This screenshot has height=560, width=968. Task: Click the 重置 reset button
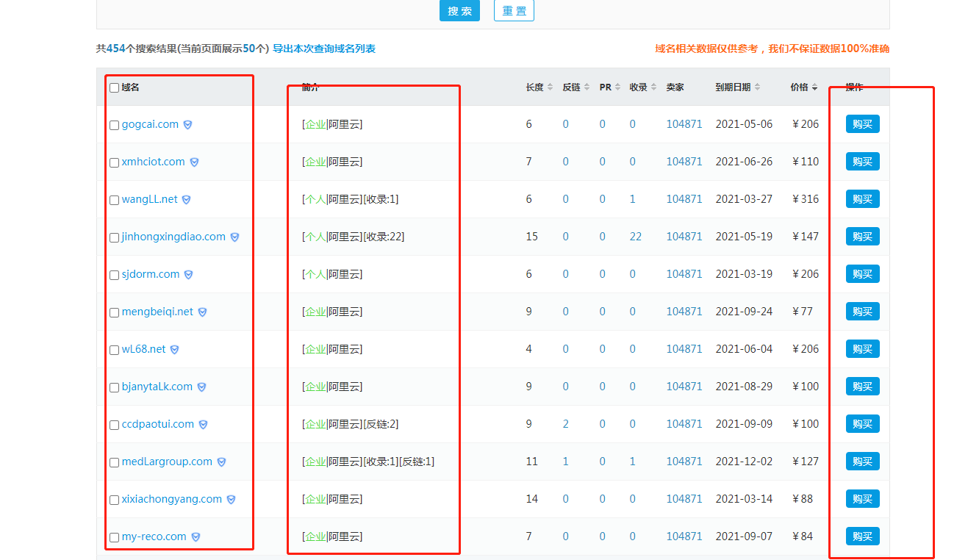coord(514,11)
